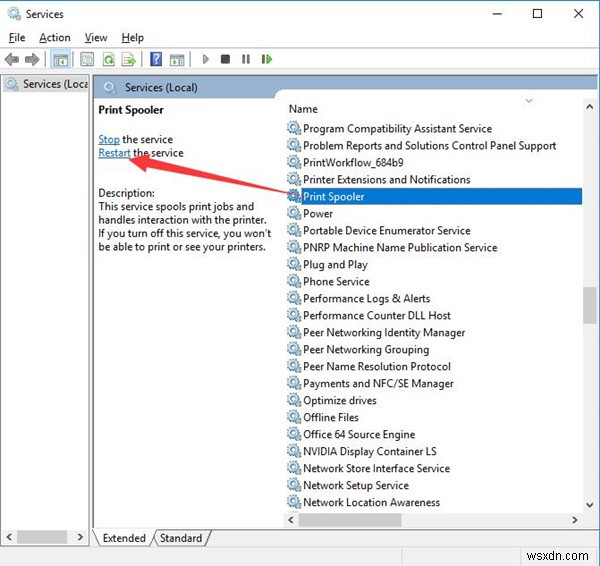The height and width of the screenshot is (566, 600).
Task: Open the View menu
Action: pos(96,38)
